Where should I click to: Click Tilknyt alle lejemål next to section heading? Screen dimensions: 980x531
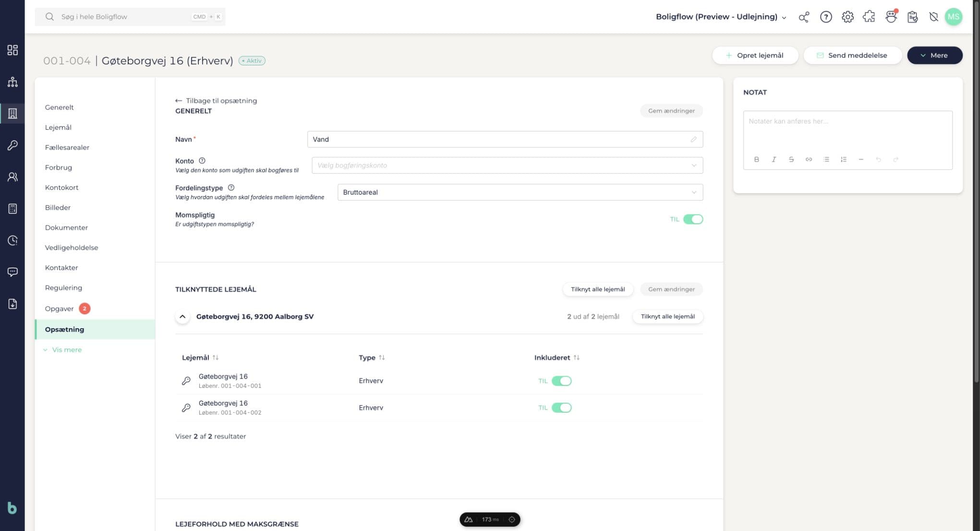pos(598,289)
